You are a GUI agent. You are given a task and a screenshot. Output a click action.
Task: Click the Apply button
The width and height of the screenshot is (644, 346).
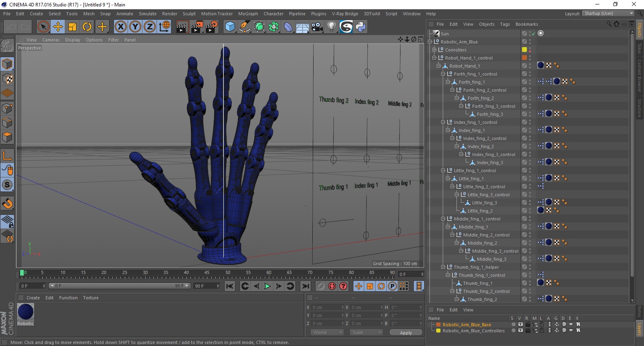click(x=406, y=332)
